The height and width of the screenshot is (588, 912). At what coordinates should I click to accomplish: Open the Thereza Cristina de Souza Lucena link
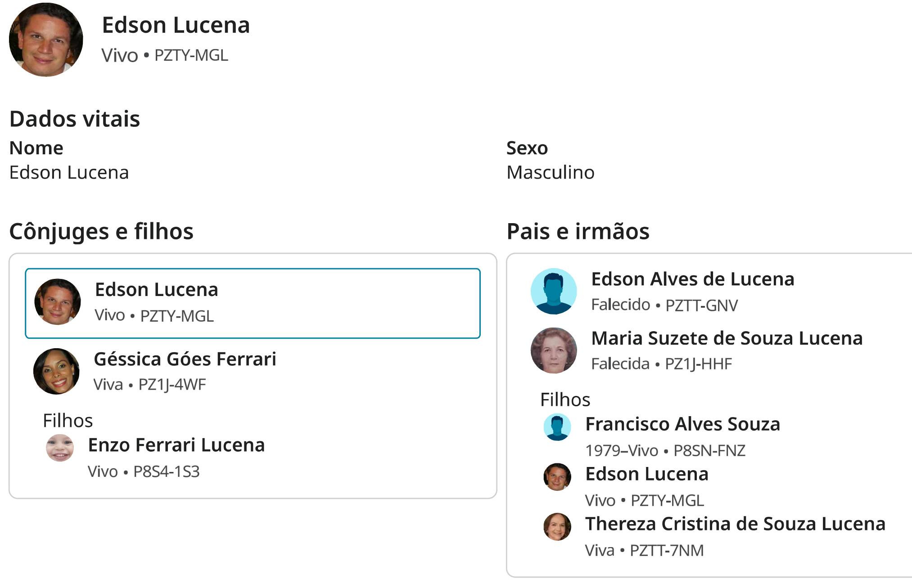[x=736, y=524]
